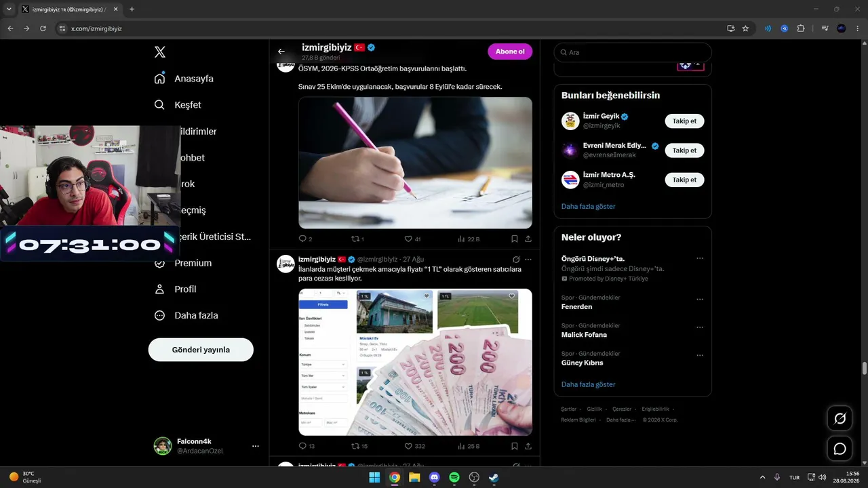Click the install app icon in address bar
Image resolution: width=868 pixels, height=488 pixels.
click(730, 28)
